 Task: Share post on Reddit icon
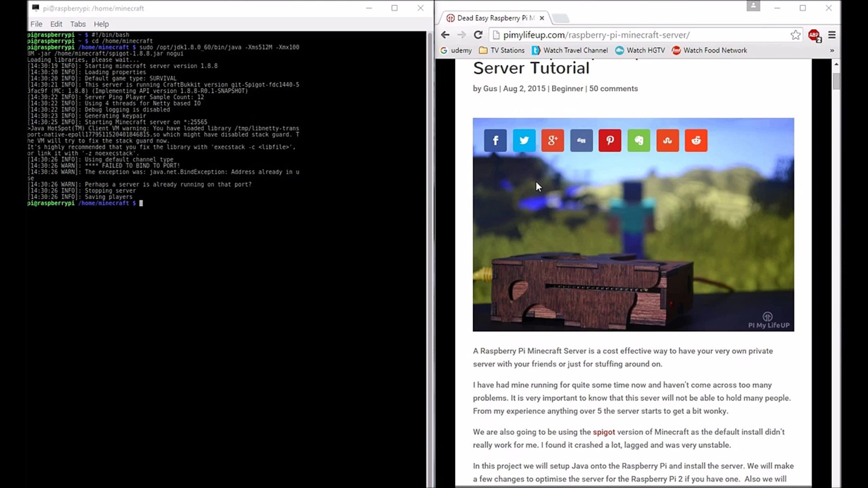[x=696, y=141]
